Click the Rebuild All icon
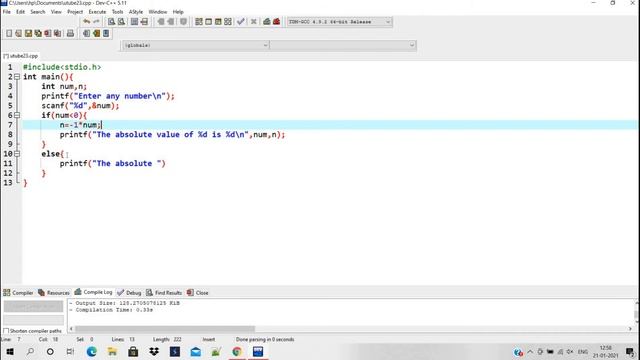This screenshot has width=640, height=360. tap(228, 22)
